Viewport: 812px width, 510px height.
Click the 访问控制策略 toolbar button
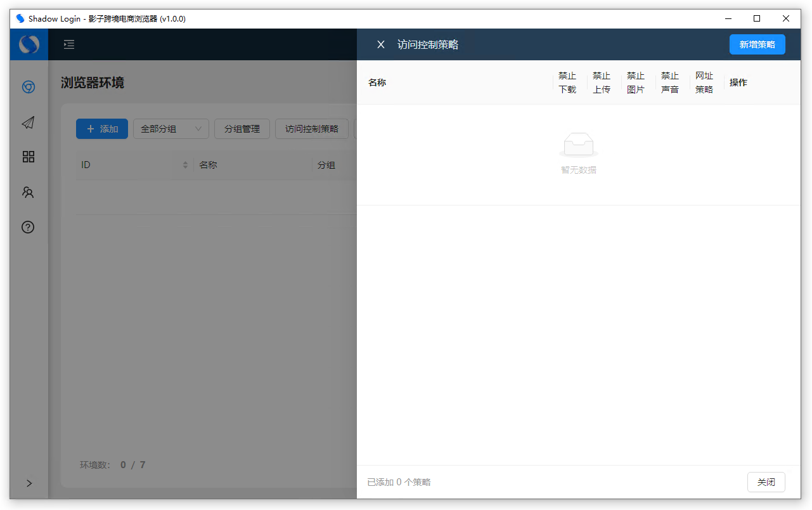click(x=311, y=129)
